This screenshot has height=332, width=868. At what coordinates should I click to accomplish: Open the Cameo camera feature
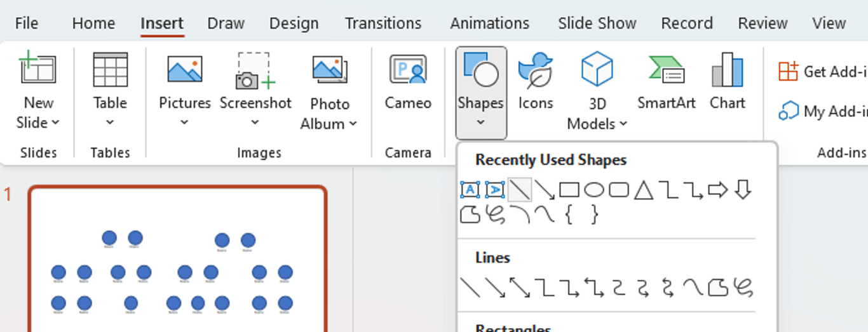click(x=408, y=83)
